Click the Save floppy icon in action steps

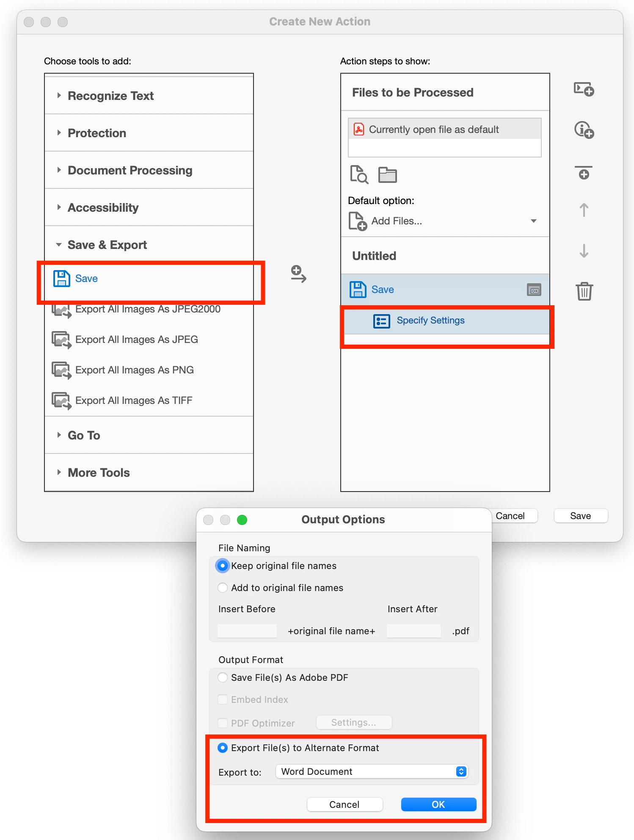click(x=358, y=290)
